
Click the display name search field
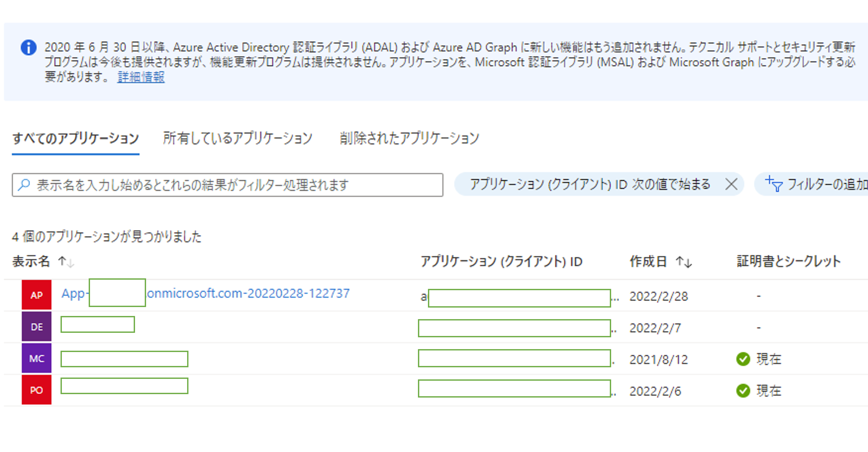point(227,185)
